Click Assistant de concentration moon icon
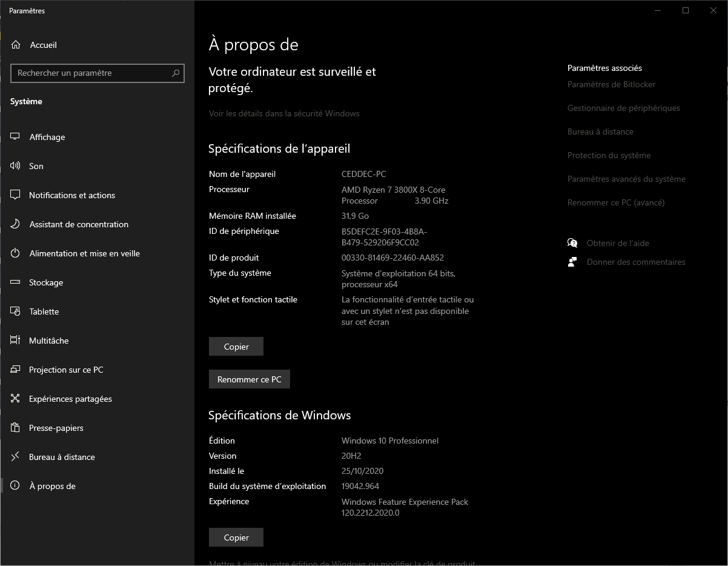 (x=16, y=224)
